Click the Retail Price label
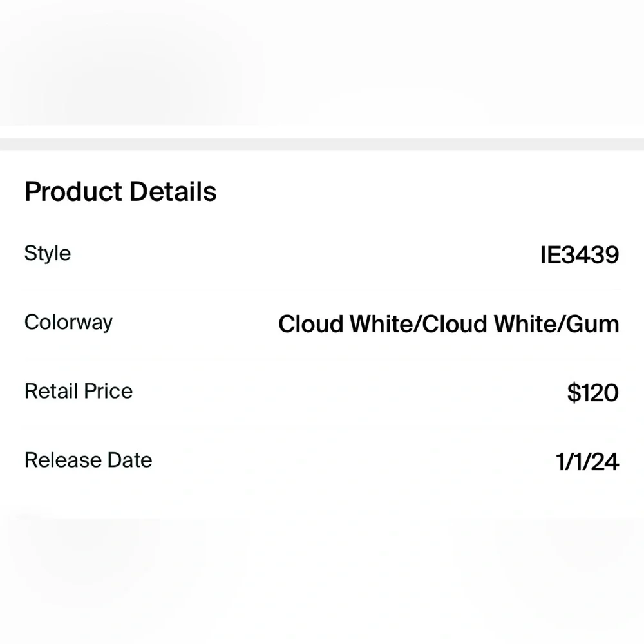The width and height of the screenshot is (644, 644). pos(79,391)
